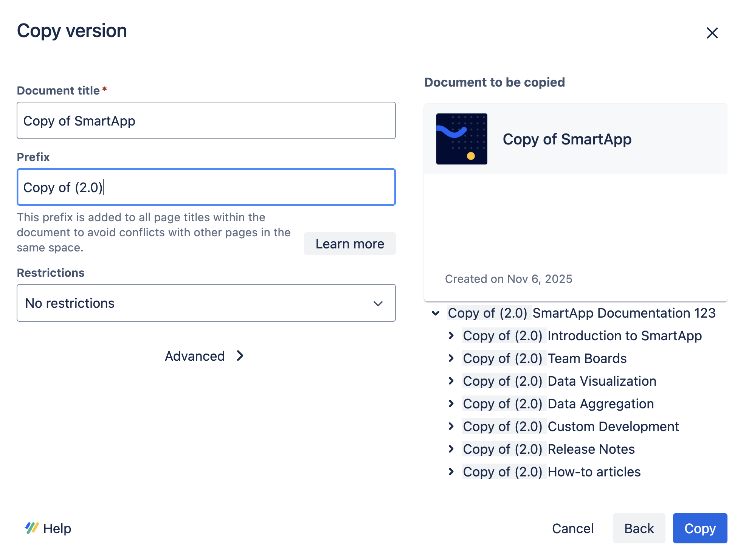Expand Copy of (2.0) Release Notes
The image size is (746, 560).
pyautogui.click(x=451, y=449)
